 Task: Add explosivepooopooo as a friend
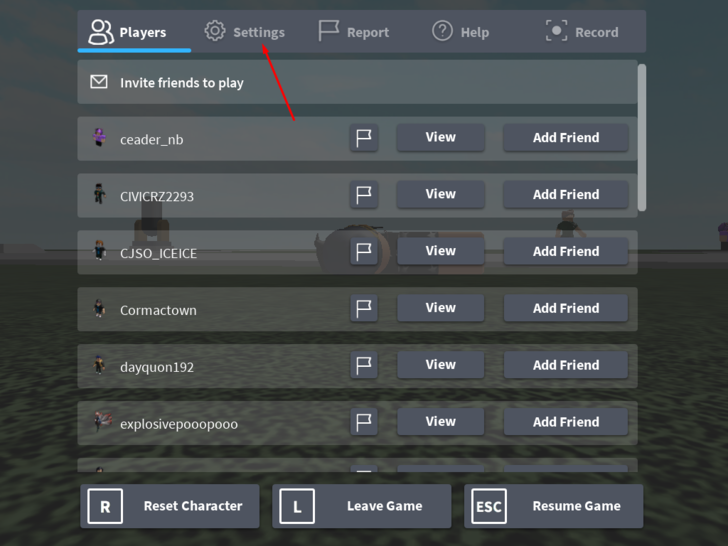566,422
